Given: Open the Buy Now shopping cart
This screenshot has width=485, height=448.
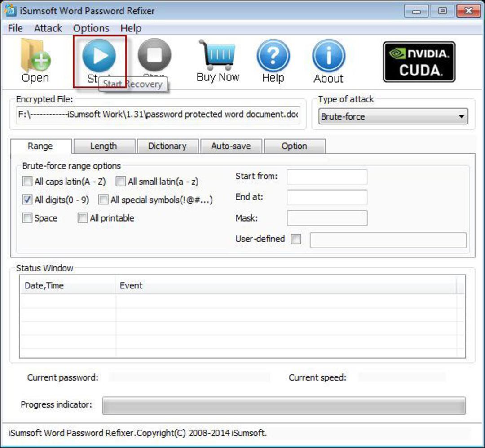Looking at the screenshot, I should point(218,55).
